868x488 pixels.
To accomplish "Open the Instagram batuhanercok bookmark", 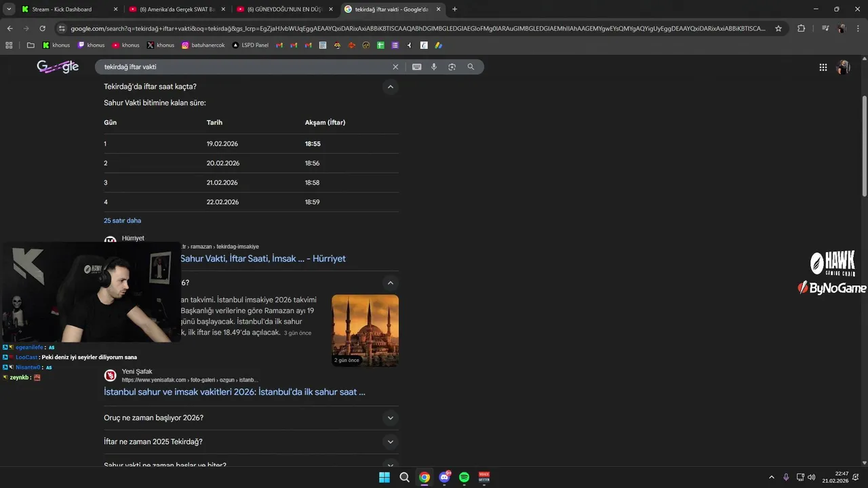I will (203, 45).
